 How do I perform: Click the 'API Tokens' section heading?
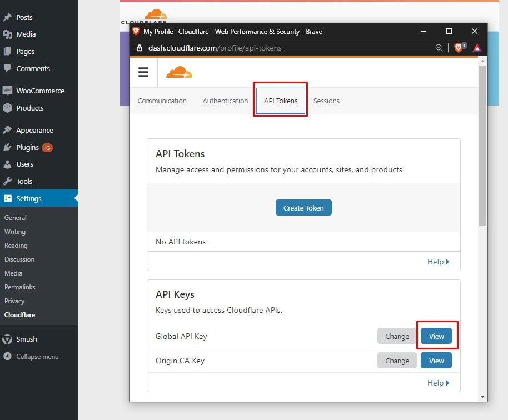(x=180, y=153)
